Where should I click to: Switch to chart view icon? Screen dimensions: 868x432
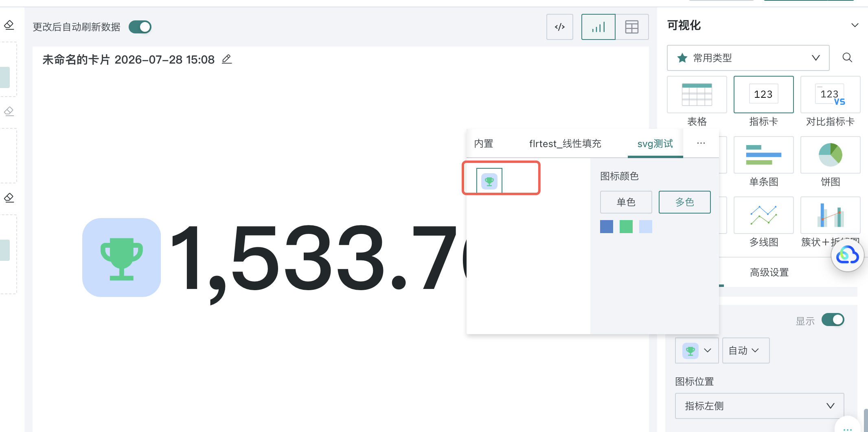tap(598, 27)
